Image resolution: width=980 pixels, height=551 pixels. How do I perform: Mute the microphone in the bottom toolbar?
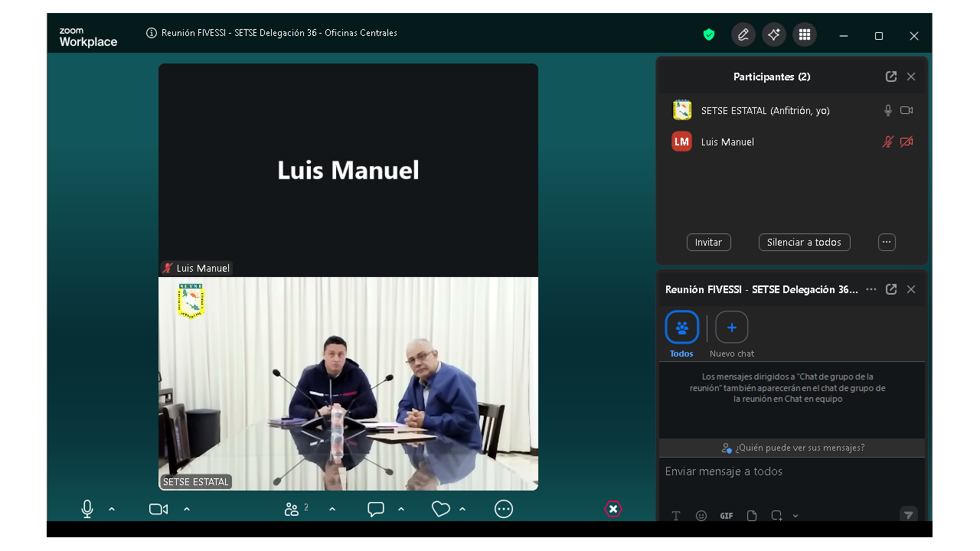(87, 509)
